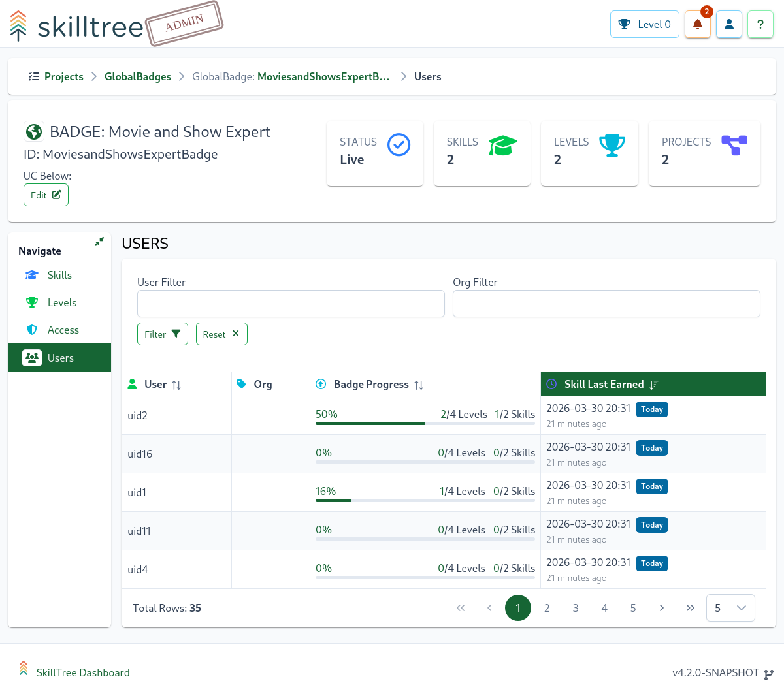Open the GlobalBadges breadcrumb link
The image size is (784, 696).
click(x=138, y=77)
